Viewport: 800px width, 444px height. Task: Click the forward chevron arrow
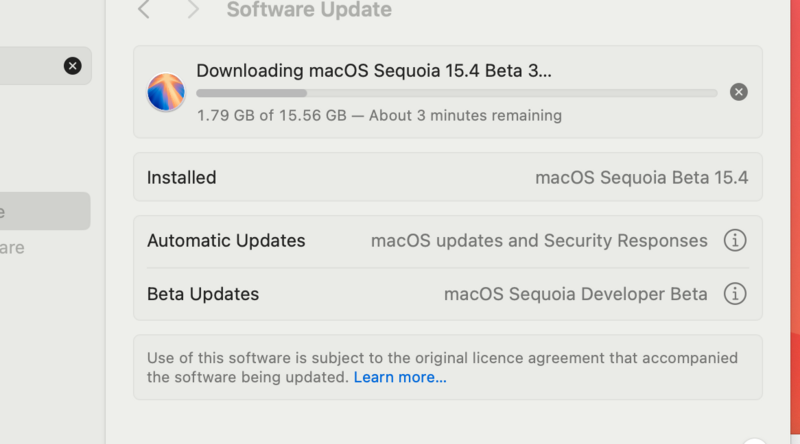point(193,10)
